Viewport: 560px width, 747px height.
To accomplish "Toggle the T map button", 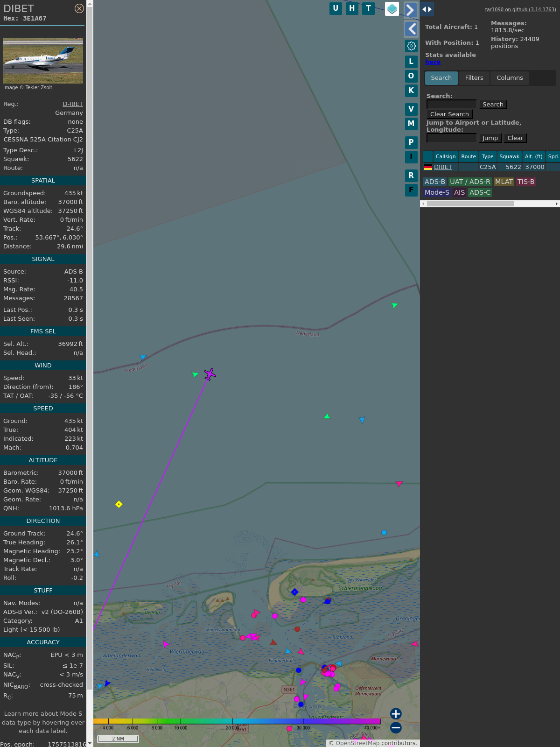I will [368, 8].
